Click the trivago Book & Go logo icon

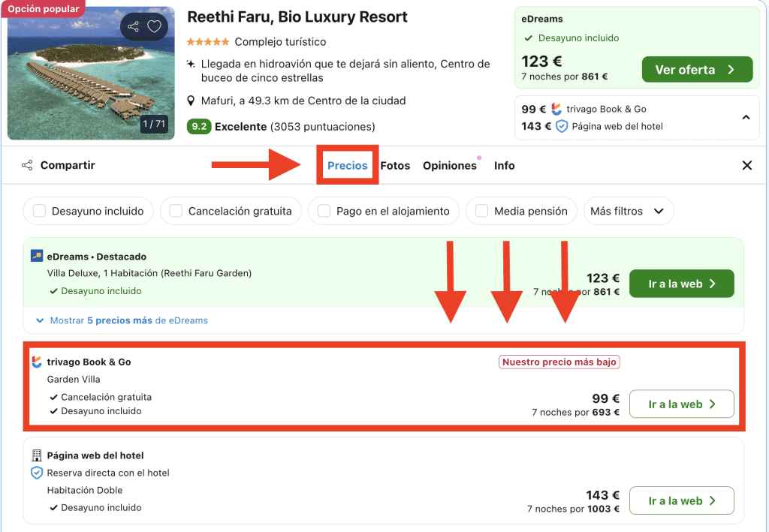pyautogui.click(x=37, y=362)
